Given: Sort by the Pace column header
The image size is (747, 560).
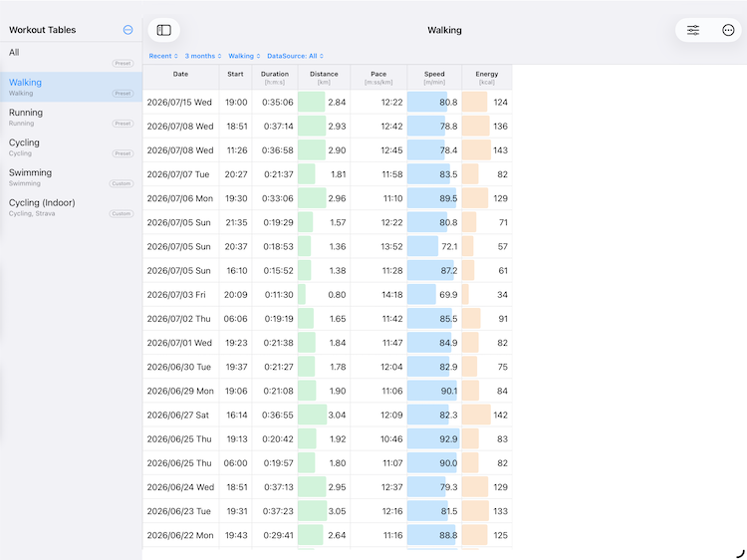Looking at the screenshot, I should coord(378,77).
